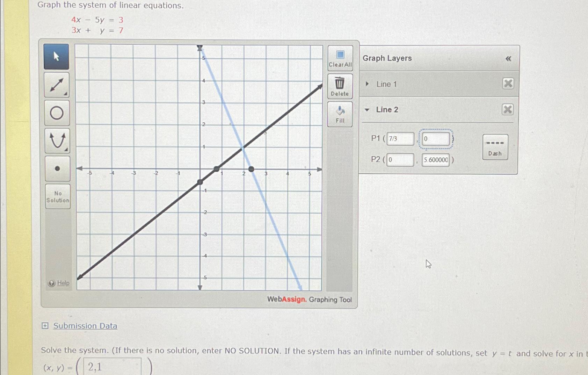The height and width of the screenshot is (375, 588).
Task: Pick the parabola tool
Action: click(x=57, y=141)
